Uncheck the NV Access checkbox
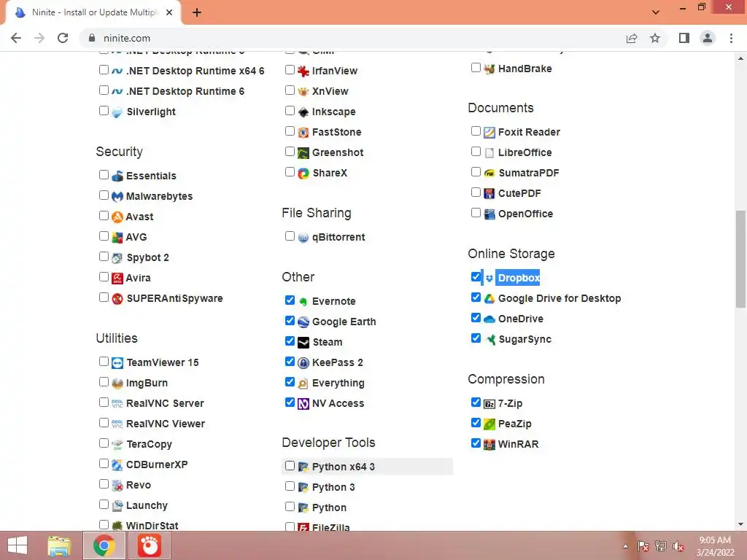747x560 pixels. pos(290,402)
